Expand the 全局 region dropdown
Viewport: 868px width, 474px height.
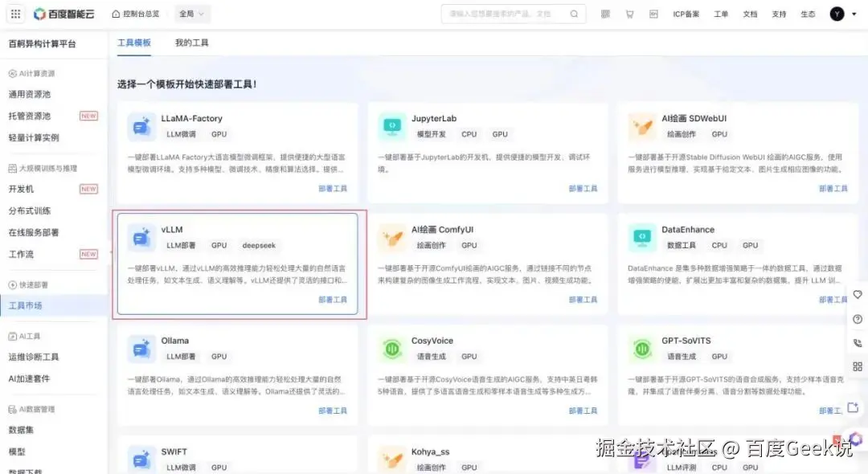coord(191,14)
